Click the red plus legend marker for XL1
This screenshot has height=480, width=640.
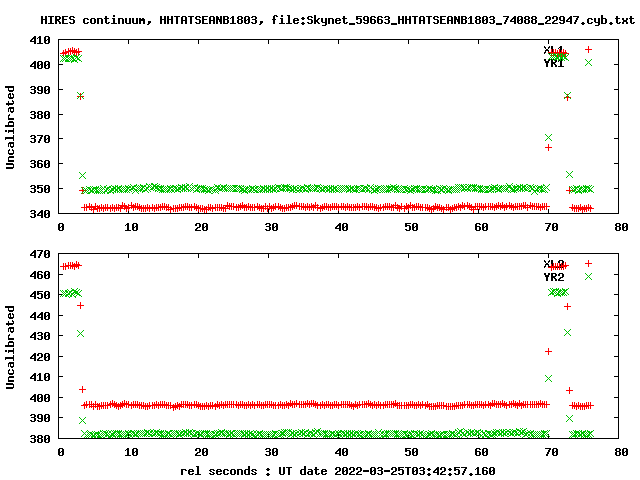pos(588,49)
